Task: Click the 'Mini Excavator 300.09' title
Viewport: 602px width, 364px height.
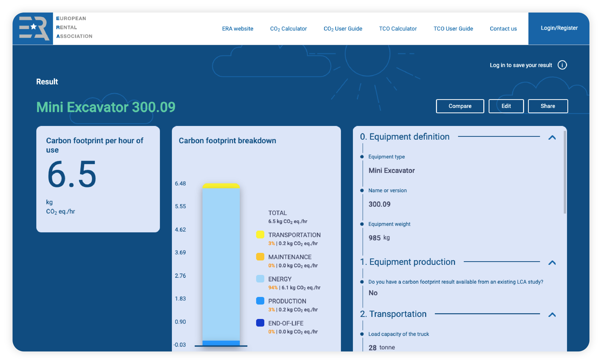Action: pyautogui.click(x=106, y=107)
